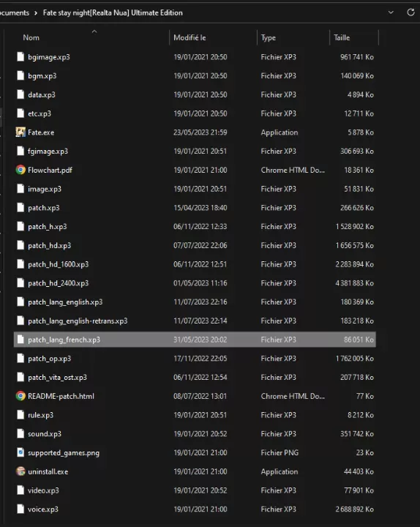Sort files by the Modifié le column header

pos(190,37)
